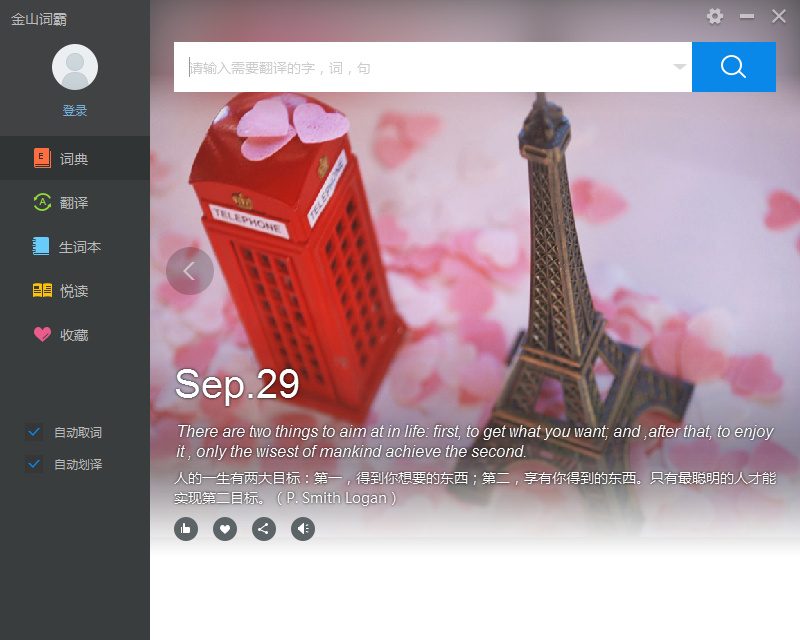Click the thumbs-up like icon
Viewport: 800px width, 640px height.
[186, 529]
